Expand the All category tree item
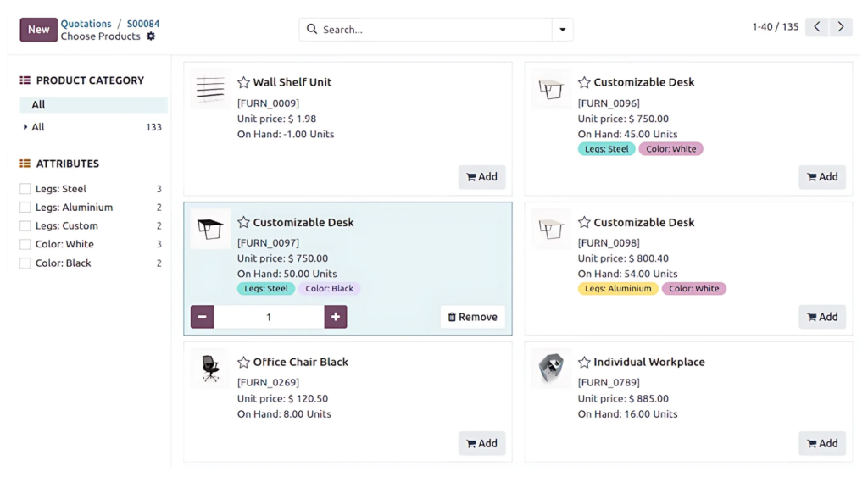Screen dimensions: 868x477 (26, 127)
